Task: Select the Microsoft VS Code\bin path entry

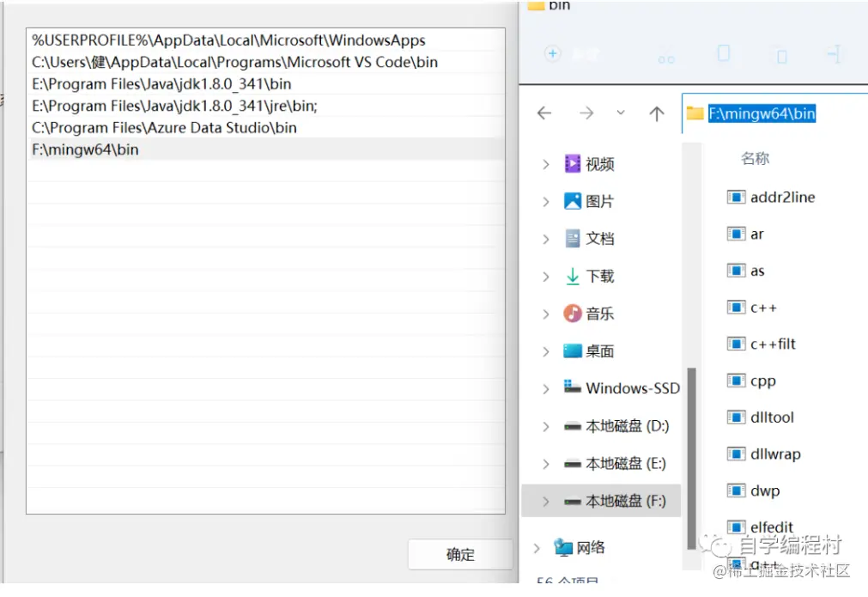Action: (265, 62)
